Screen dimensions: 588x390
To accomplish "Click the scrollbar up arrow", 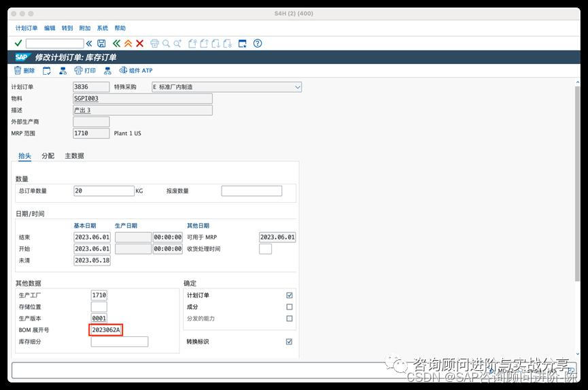I will pos(578,82).
